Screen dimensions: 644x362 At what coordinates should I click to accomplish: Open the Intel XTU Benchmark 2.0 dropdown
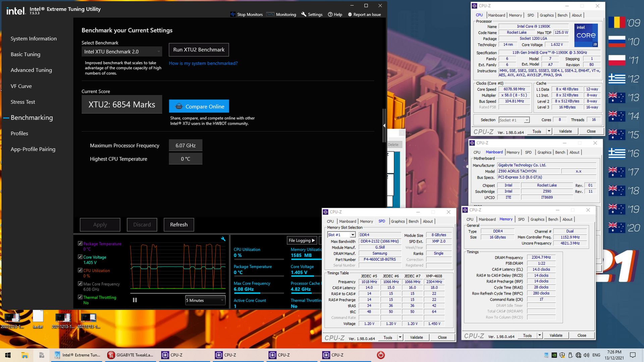(122, 52)
